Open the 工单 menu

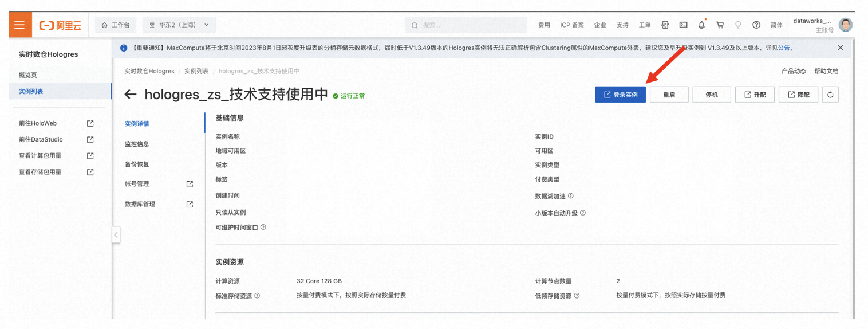(x=645, y=25)
